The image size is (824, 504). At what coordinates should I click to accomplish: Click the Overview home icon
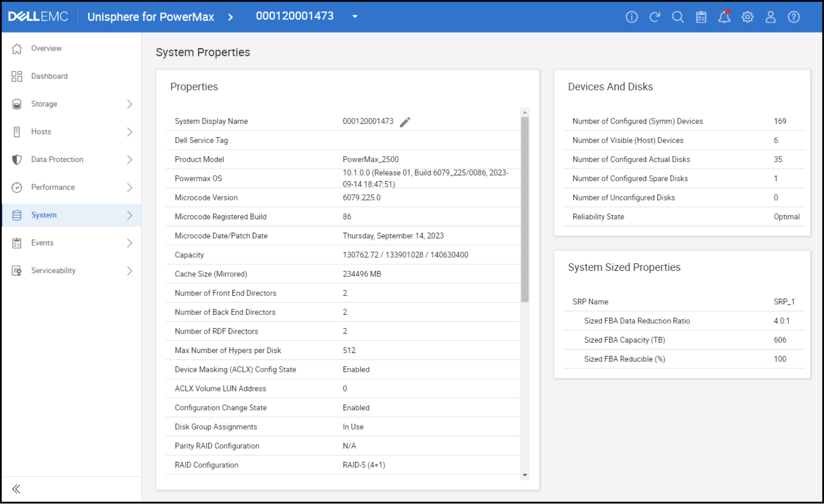17,49
